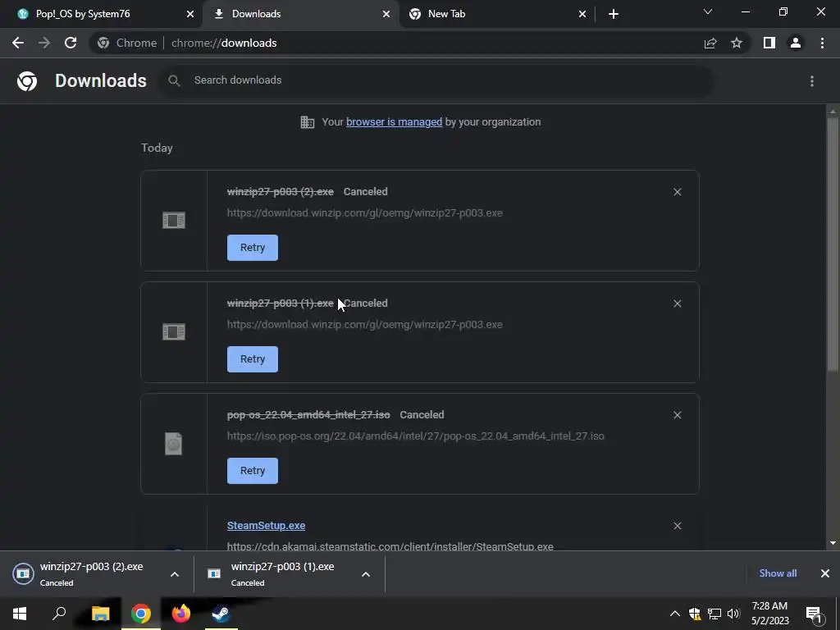Click the pop-os.org iso download URL
Viewport: 840px width, 630px height.
click(x=416, y=436)
